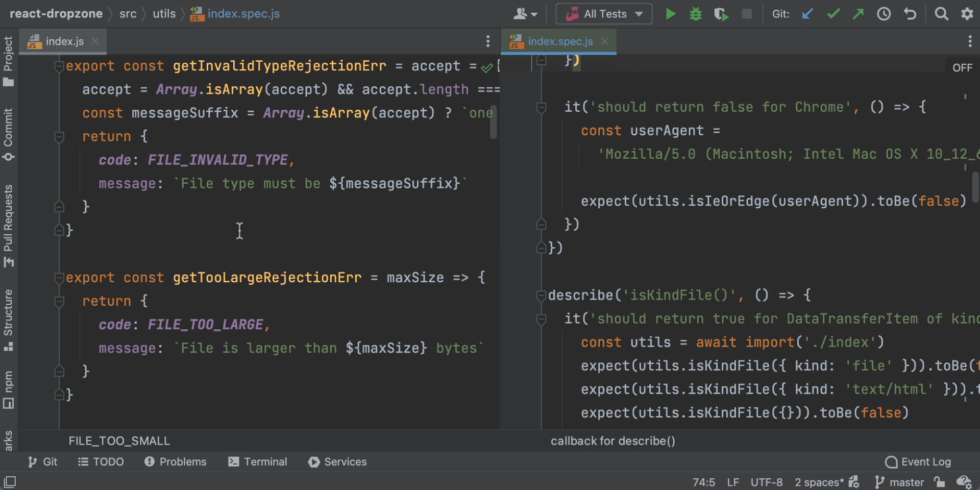
Task: Close the index.js tab
Action: click(x=95, y=41)
